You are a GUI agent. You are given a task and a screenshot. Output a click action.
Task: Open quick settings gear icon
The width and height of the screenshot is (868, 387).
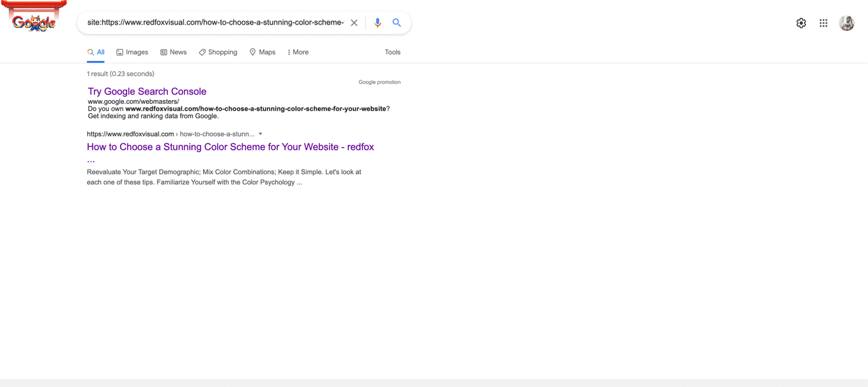tap(801, 22)
